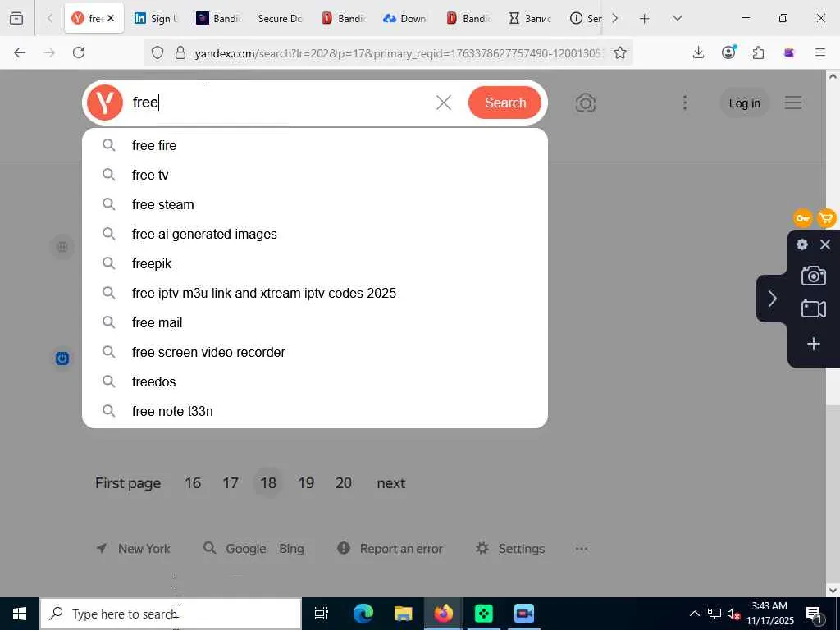Click the orange shopping cart icon
The image size is (840, 630).
point(827,218)
